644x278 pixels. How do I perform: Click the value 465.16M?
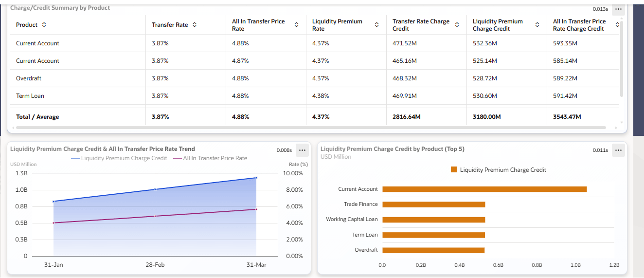pyautogui.click(x=405, y=61)
